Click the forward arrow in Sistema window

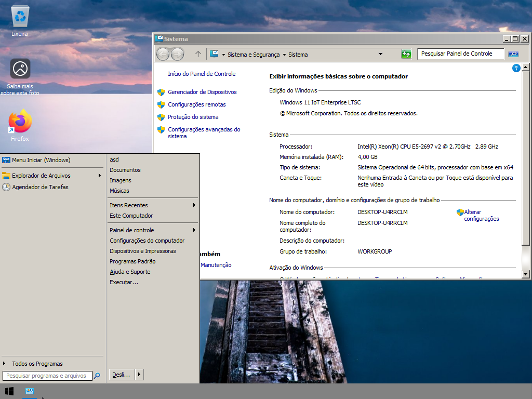(178, 54)
